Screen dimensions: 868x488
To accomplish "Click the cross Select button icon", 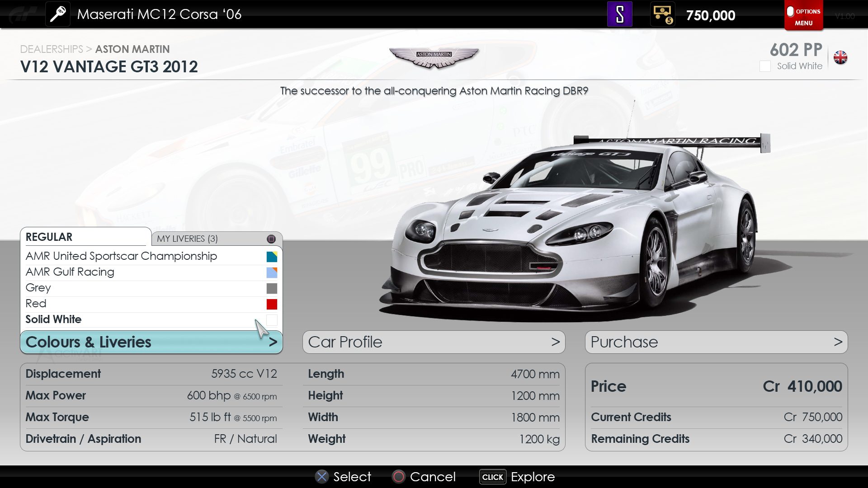I will [322, 477].
